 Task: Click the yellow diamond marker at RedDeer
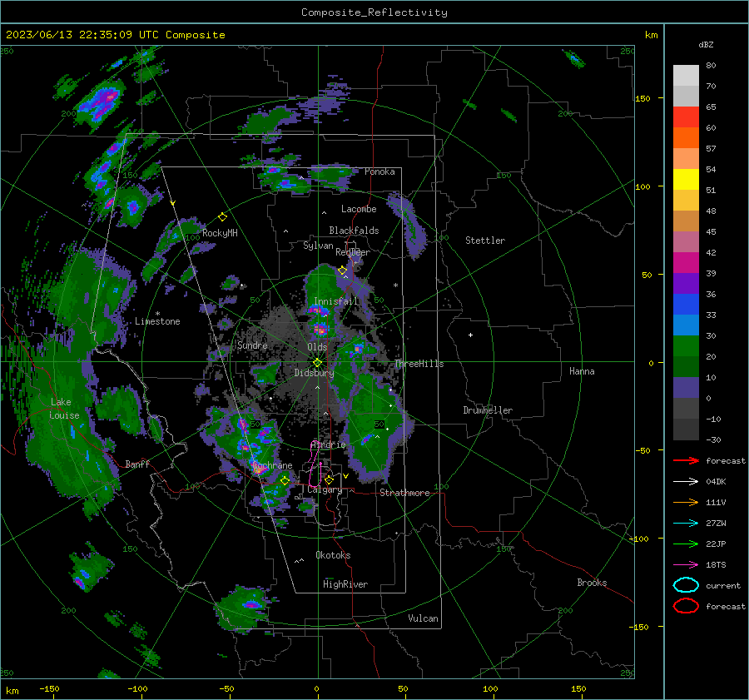tap(342, 271)
